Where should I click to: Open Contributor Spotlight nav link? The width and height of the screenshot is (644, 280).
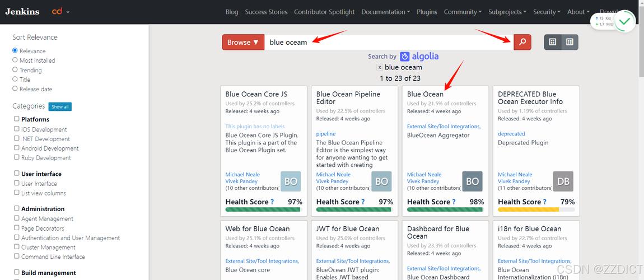click(324, 12)
